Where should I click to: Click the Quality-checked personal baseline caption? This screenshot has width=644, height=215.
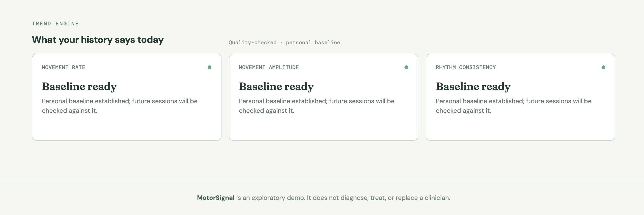[x=284, y=42]
